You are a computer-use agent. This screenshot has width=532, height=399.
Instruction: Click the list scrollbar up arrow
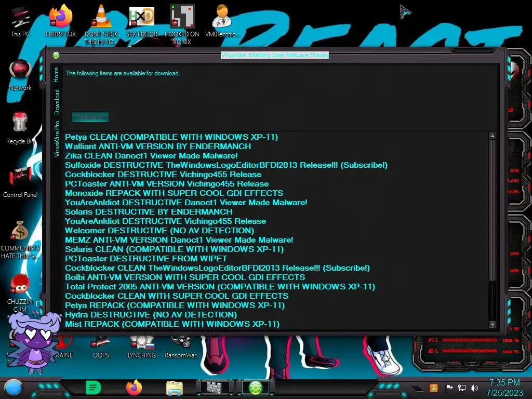pyautogui.click(x=492, y=136)
